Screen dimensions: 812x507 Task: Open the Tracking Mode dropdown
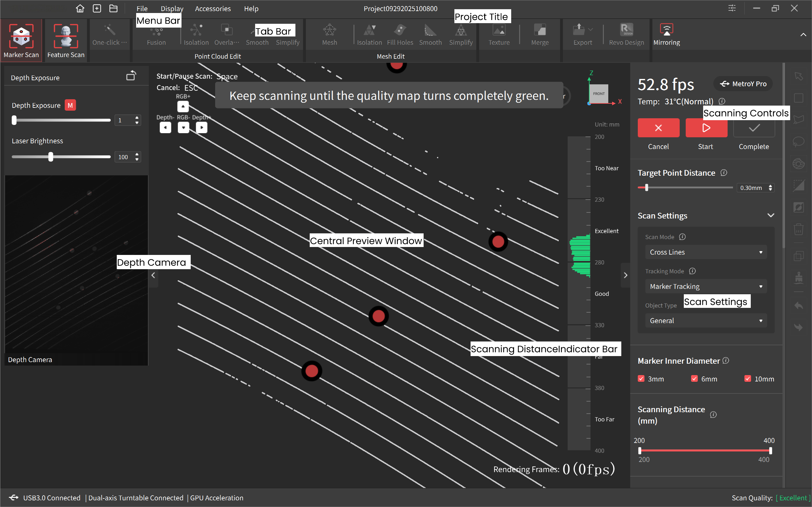coord(706,286)
